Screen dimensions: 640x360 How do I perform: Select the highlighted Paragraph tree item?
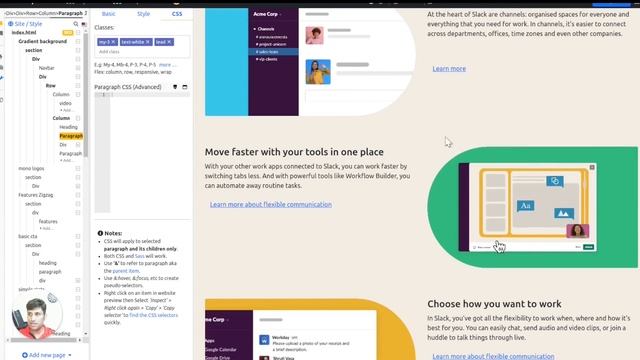[x=71, y=136]
